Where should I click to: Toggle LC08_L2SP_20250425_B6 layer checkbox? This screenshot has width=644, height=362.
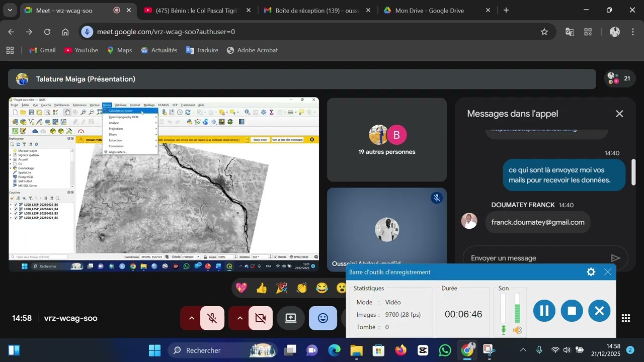pyautogui.click(x=16, y=205)
